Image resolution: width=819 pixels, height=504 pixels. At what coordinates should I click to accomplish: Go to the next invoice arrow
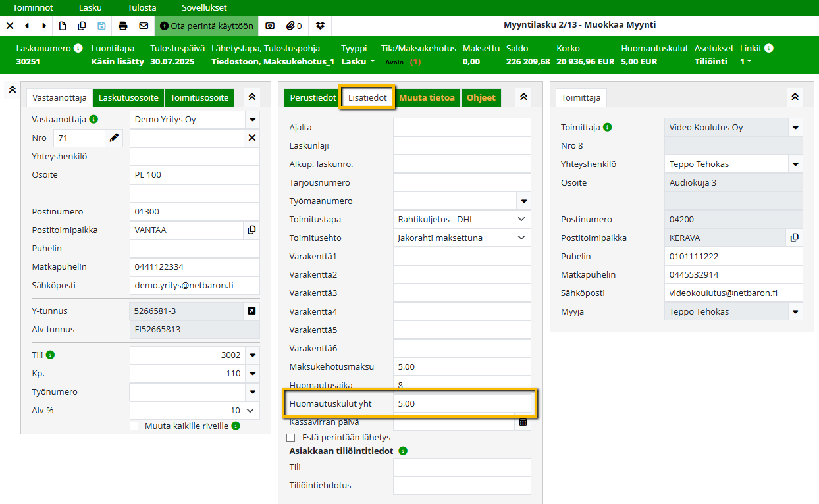44,26
